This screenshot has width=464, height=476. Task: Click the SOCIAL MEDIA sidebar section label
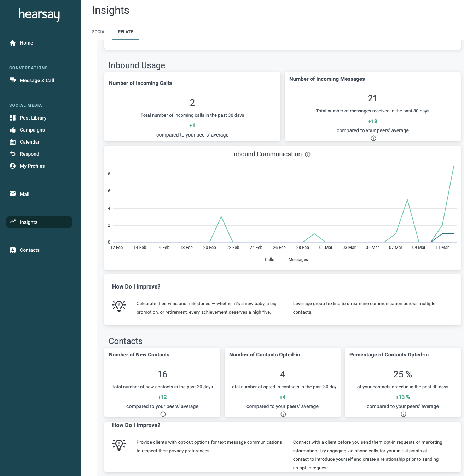point(25,105)
